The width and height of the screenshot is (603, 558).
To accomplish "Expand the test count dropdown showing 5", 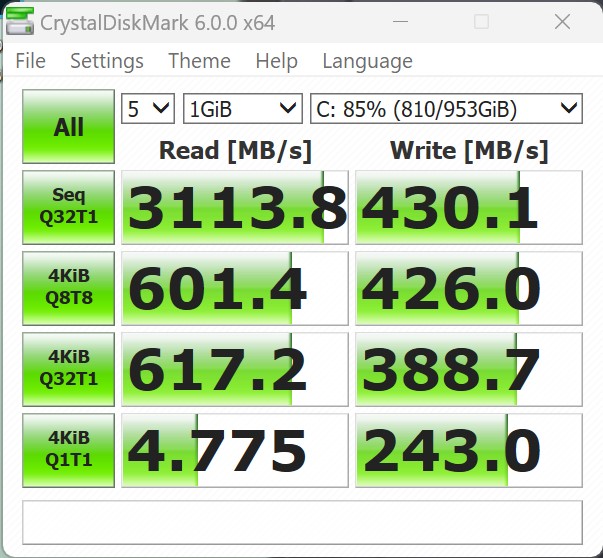I will coord(147,108).
